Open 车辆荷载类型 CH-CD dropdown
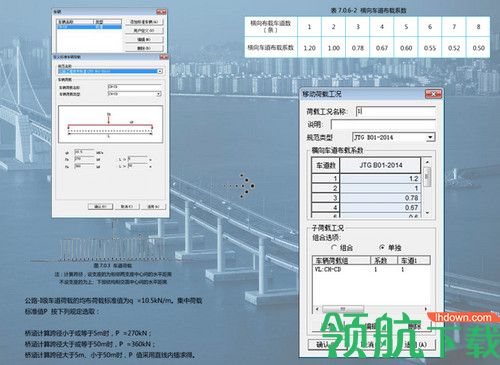 [159, 94]
